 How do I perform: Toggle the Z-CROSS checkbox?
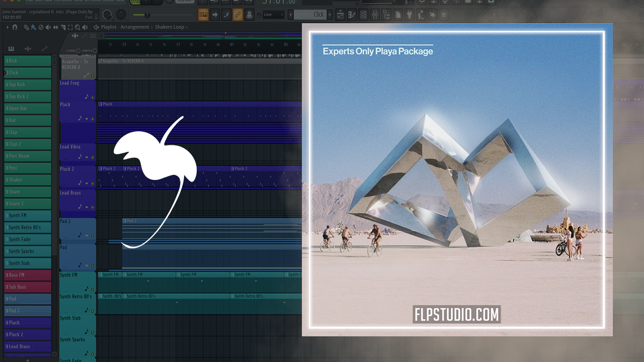[78, 51]
